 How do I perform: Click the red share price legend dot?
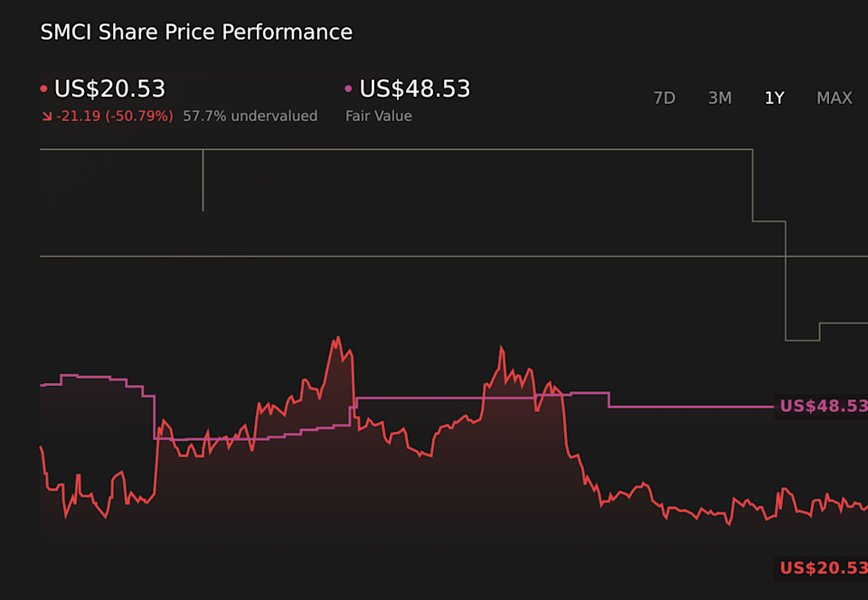pos(42,87)
